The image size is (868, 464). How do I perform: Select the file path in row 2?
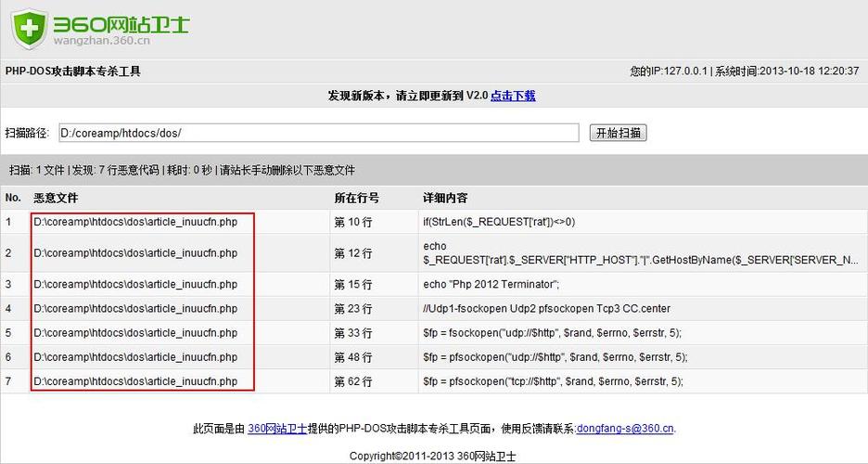135,253
